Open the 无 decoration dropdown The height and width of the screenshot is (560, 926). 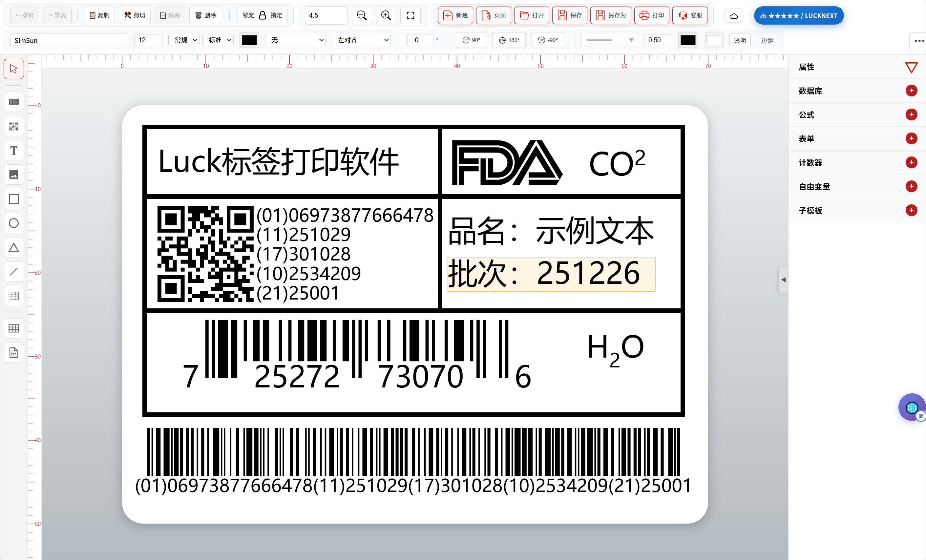click(295, 40)
